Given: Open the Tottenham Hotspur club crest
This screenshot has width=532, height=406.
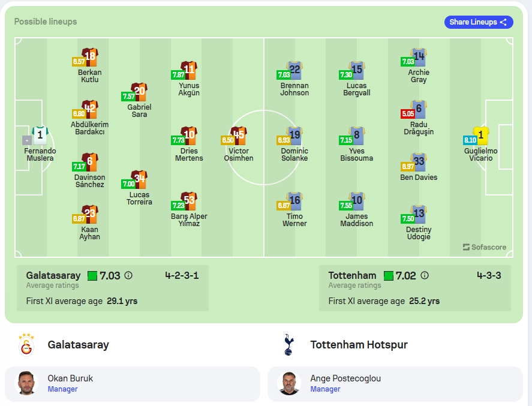Looking at the screenshot, I should pos(288,345).
